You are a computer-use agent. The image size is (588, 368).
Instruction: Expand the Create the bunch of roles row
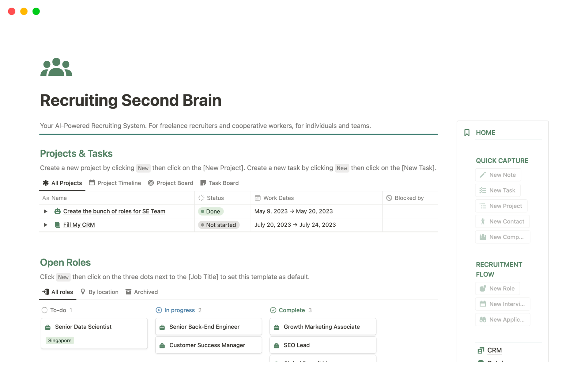tap(46, 211)
